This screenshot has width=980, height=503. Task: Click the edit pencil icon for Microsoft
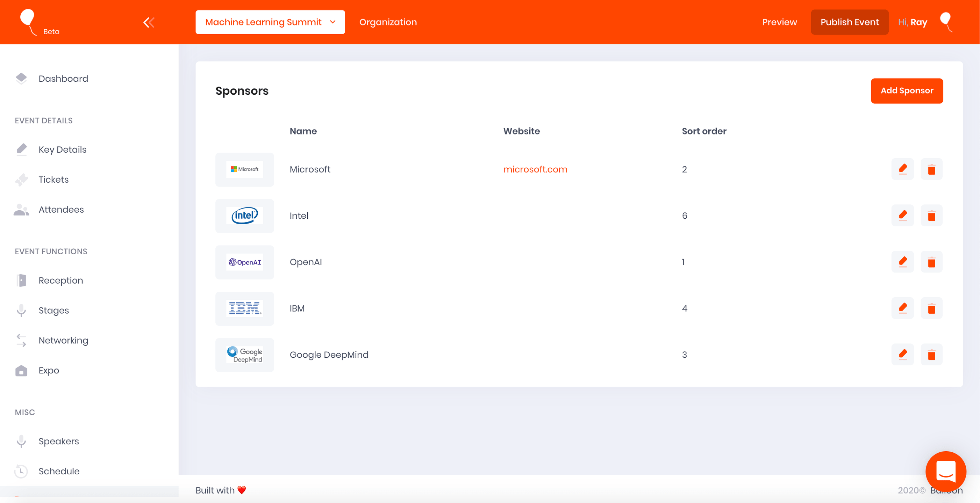tap(902, 169)
